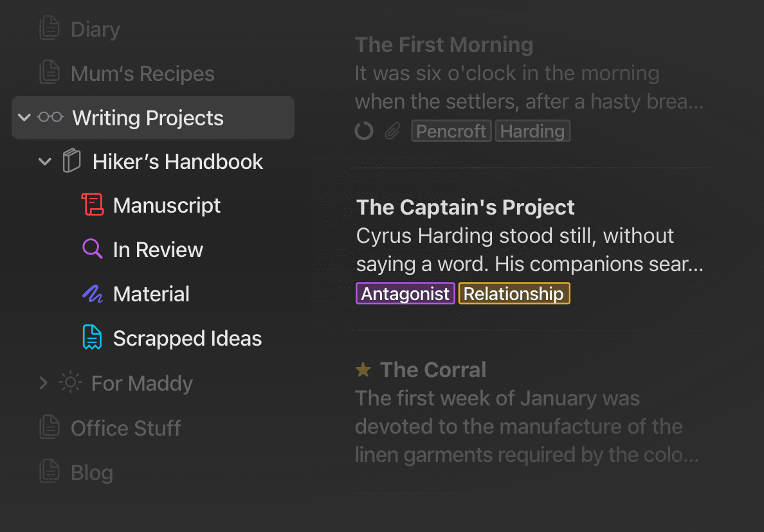Click the red Manuscript scroll icon
This screenshot has width=764, height=532.
tap(93, 205)
